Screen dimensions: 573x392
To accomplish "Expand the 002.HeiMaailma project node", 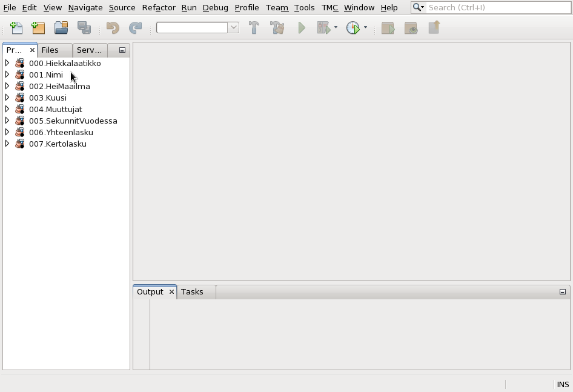I will [7, 86].
